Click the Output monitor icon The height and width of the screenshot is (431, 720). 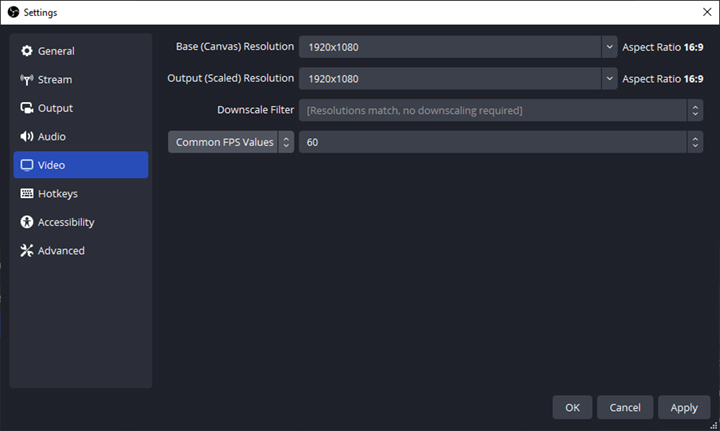(x=27, y=108)
